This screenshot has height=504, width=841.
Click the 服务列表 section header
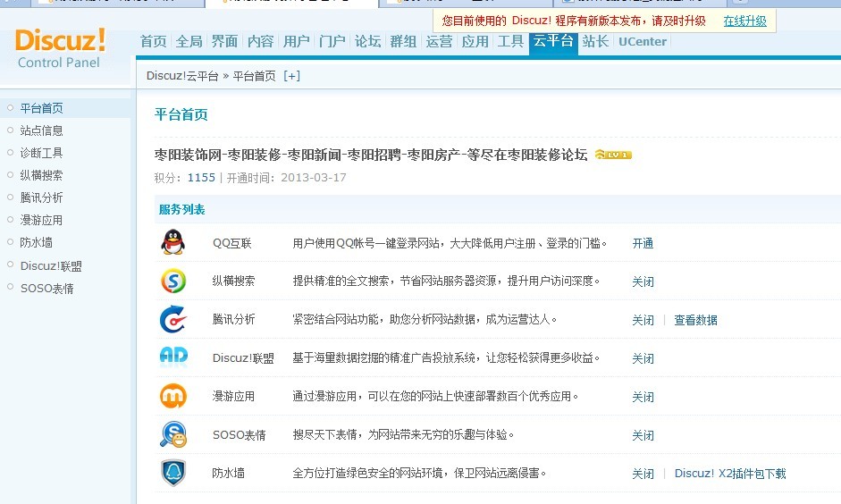(181, 210)
